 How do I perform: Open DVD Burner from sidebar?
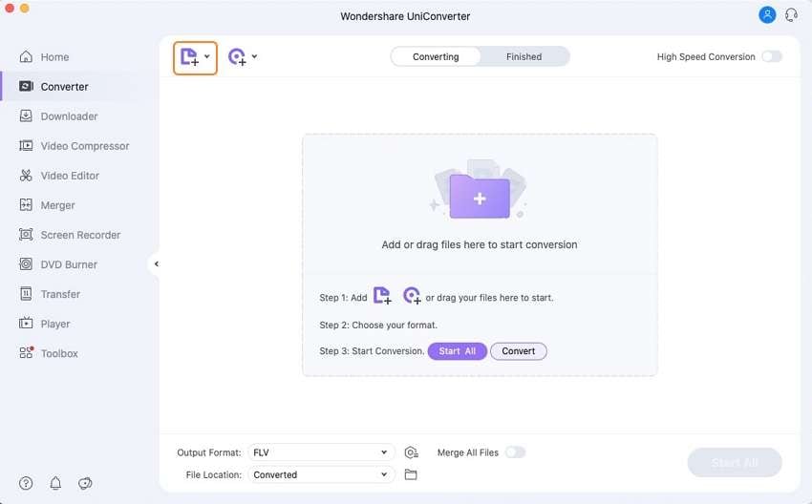[x=69, y=264]
